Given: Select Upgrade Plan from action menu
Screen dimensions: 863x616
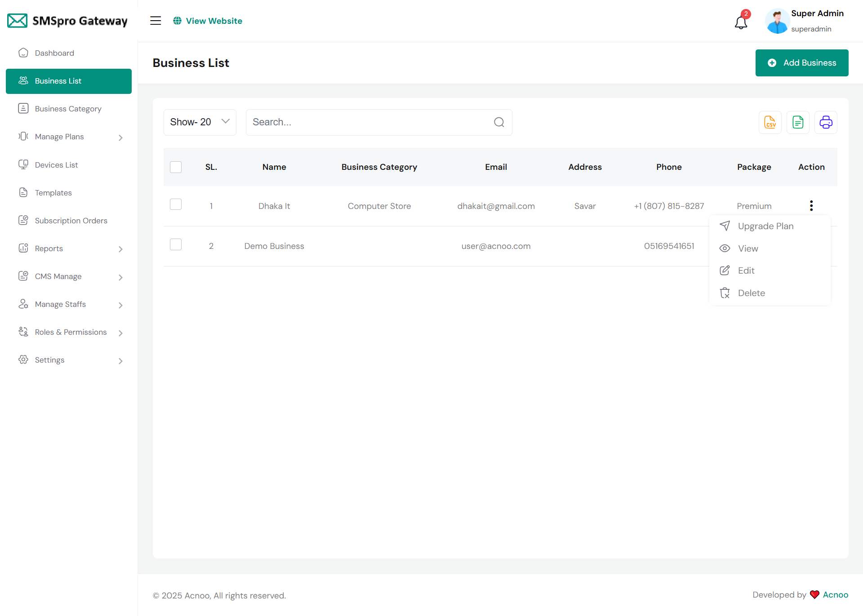Looking at the screenshot, I should [x=765, y=226].
